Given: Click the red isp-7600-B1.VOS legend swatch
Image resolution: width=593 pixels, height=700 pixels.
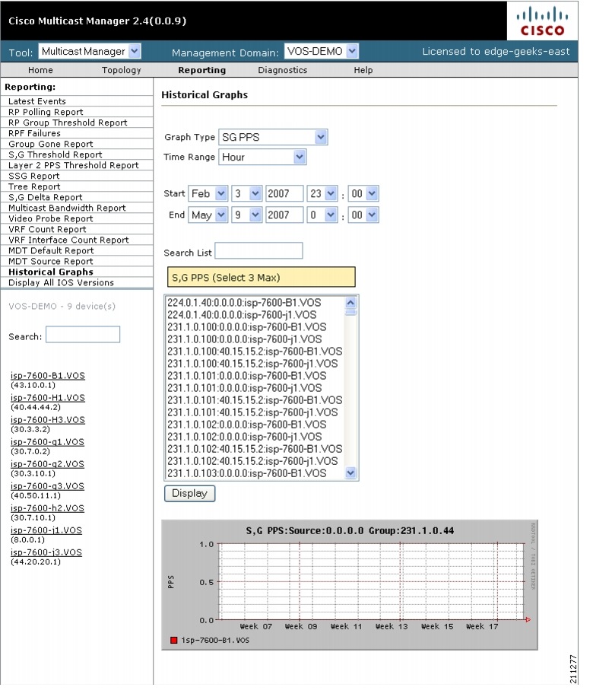Looking at the screenshot, I should coord(174,640).
